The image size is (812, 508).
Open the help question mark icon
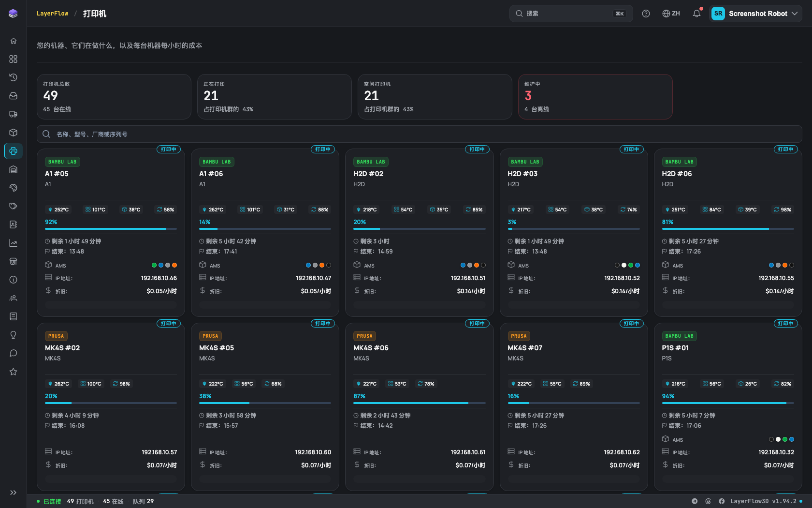(646, 14)
